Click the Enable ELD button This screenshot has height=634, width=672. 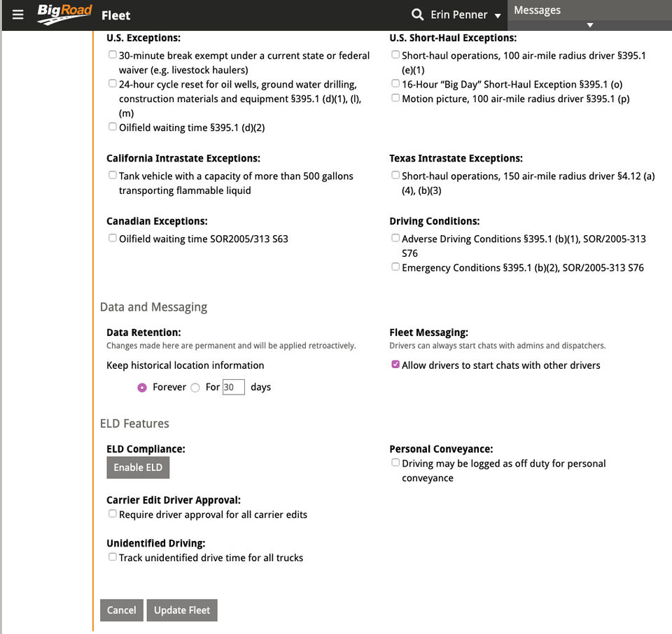[x=138, y=467]
